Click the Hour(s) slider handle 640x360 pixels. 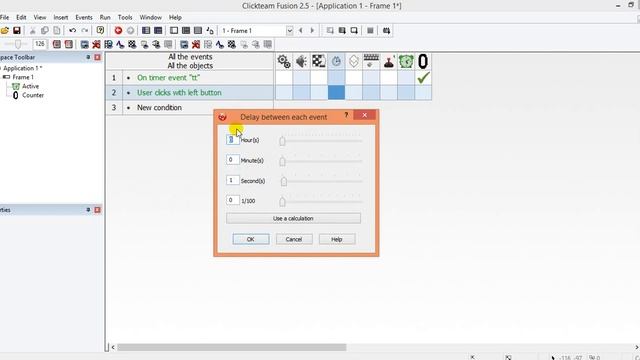(x=282, y=141)
